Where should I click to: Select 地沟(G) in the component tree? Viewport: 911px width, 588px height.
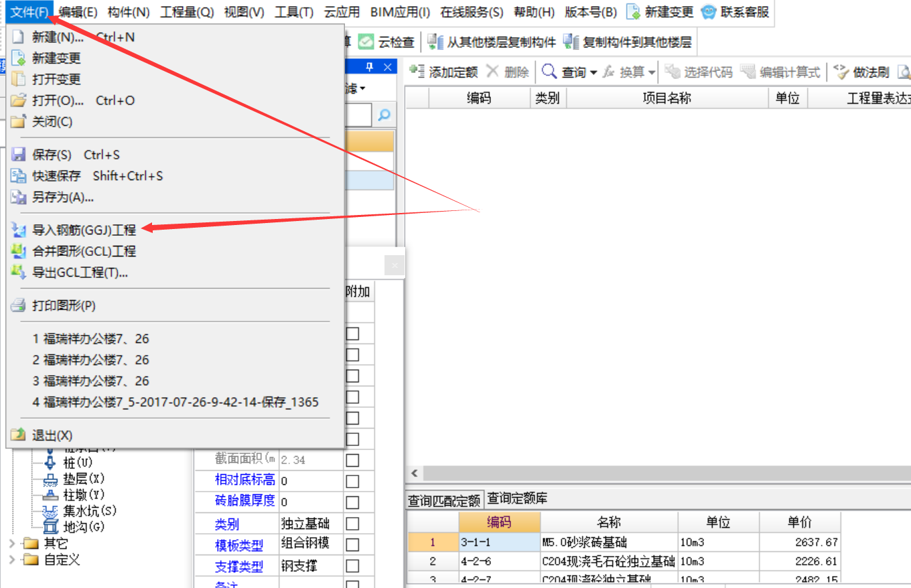coord(84,527)
